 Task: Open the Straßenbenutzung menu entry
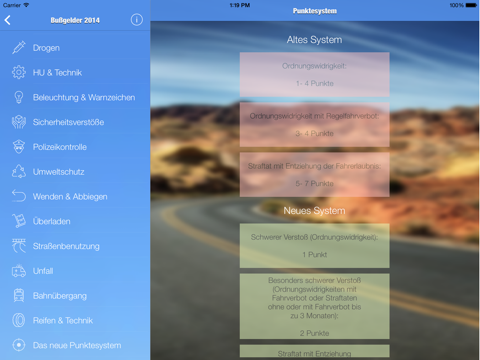(75, 246)
